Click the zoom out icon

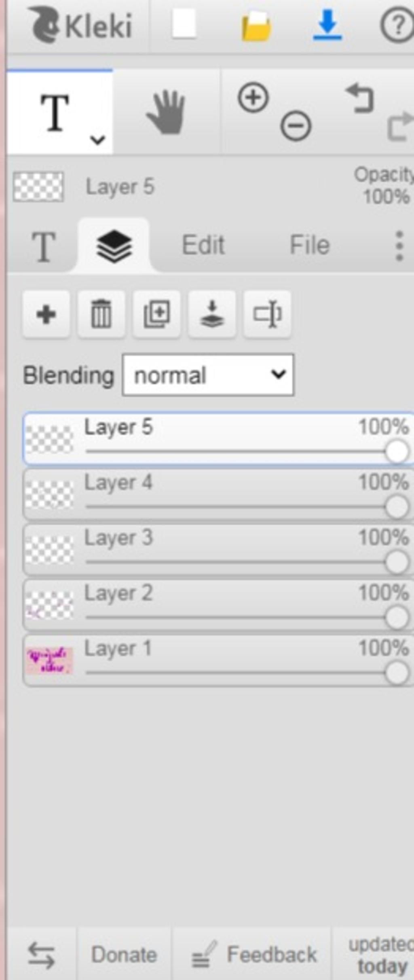pyautogui.click(x=296, y=126)
